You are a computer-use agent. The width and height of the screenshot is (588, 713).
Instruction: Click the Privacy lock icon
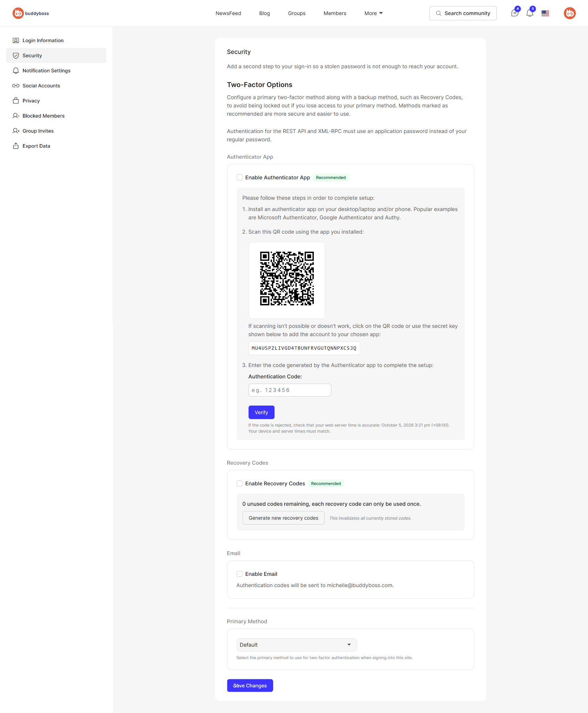tap(16, 101)
